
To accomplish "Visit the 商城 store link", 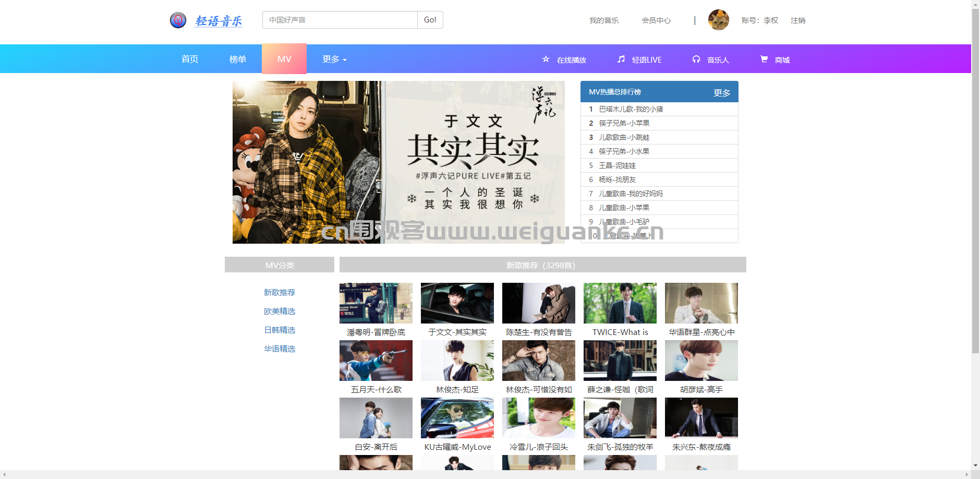I will click(x=782, y=60).
